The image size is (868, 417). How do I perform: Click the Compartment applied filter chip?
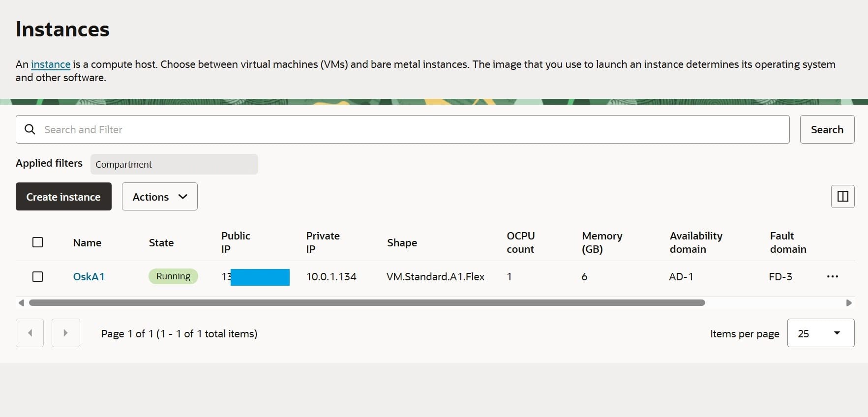(174, 164)
